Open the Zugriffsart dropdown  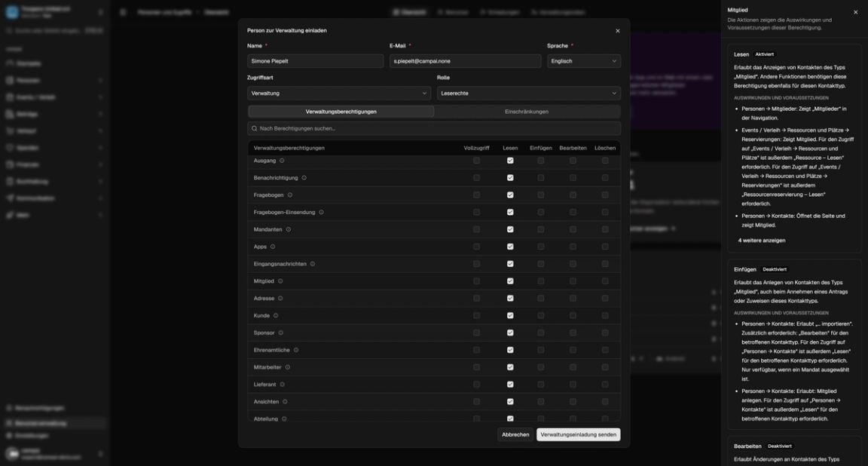click(339, 93)
